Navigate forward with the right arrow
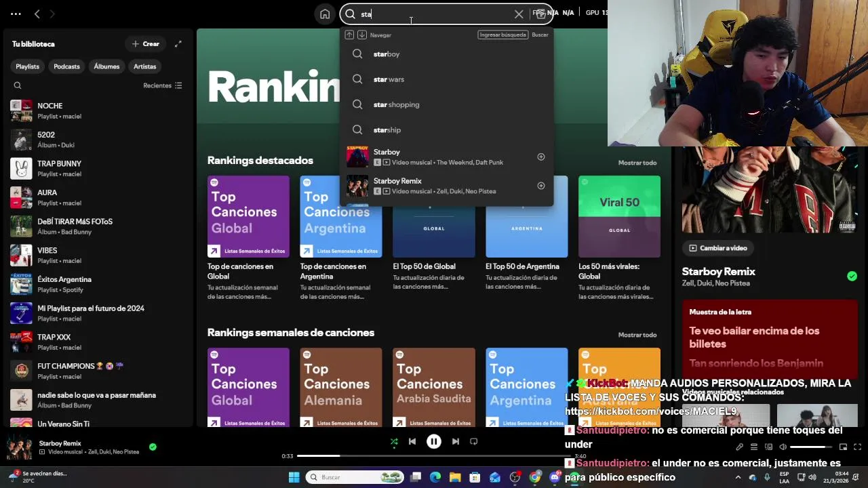 click(52, 14)
